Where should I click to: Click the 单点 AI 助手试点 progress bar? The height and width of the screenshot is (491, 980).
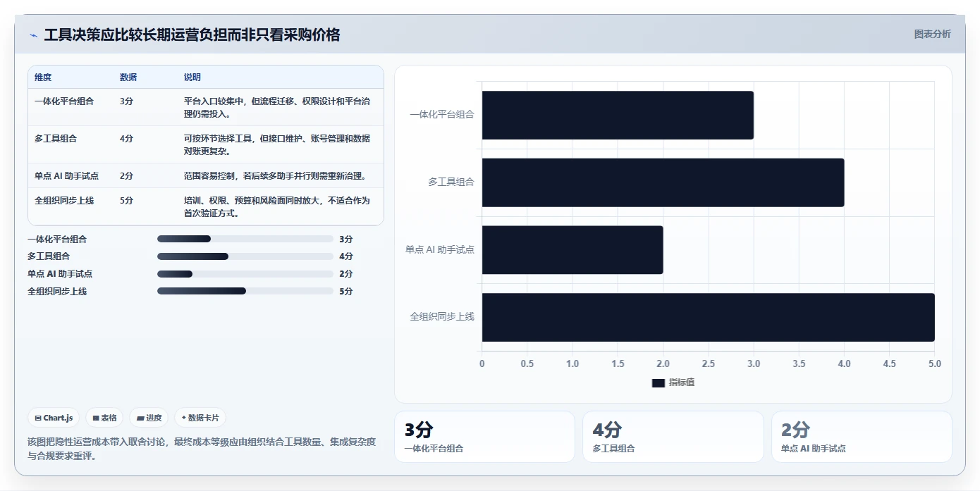coord(245,274)
